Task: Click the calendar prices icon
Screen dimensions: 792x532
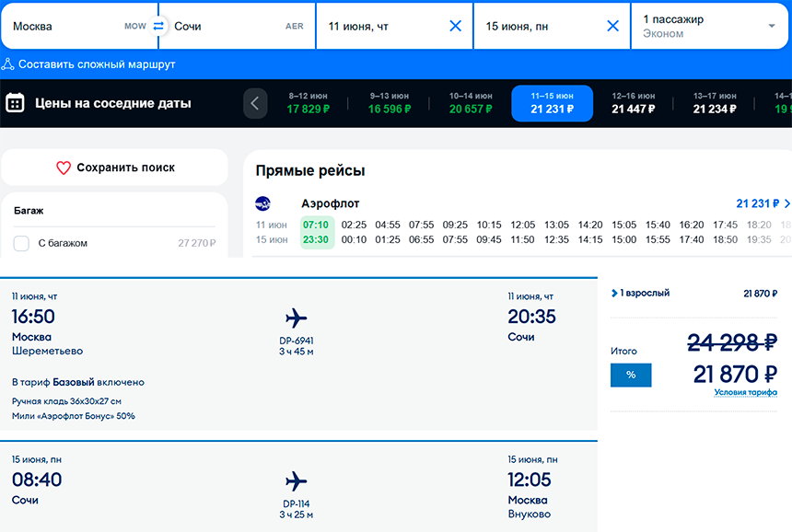Action: pos(15,103)
